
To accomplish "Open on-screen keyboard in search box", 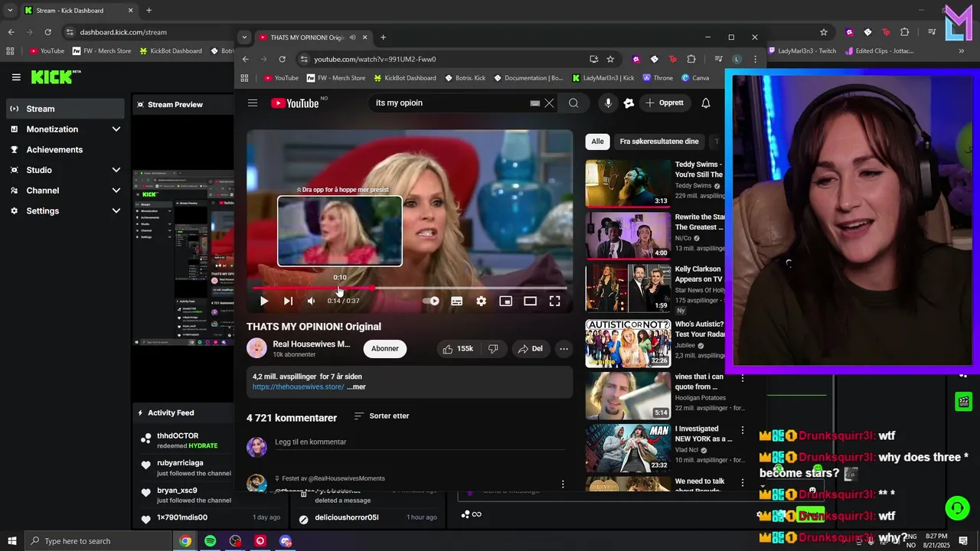I will [535, 103].
